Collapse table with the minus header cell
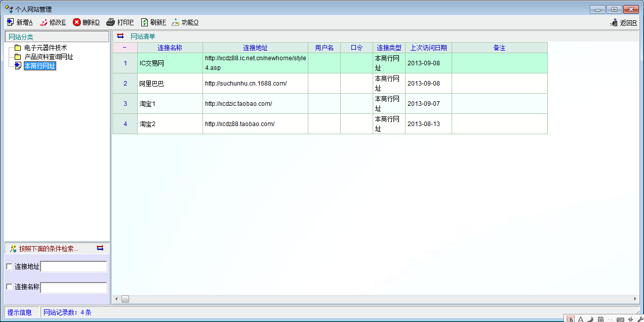The image size is (644, 322). point(125,48)
